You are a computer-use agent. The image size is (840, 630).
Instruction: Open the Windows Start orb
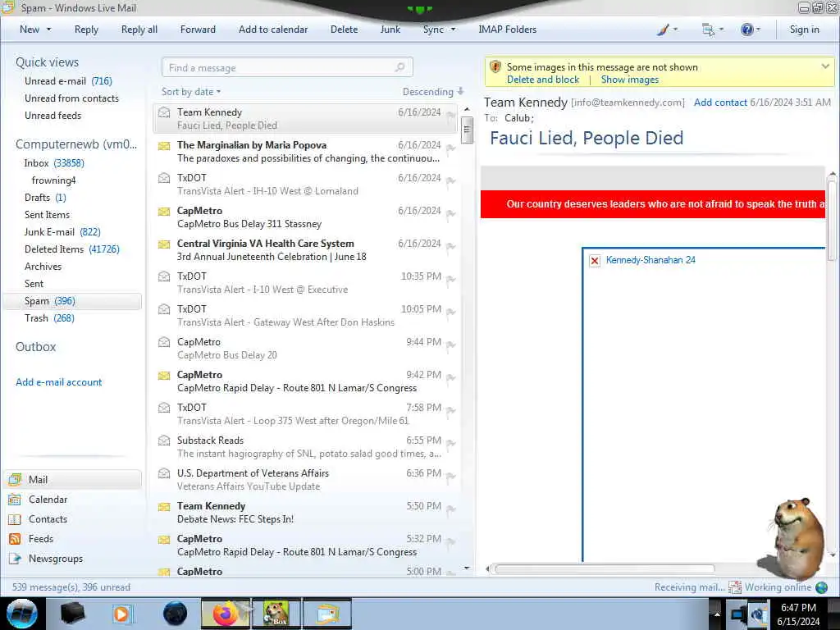22,614
